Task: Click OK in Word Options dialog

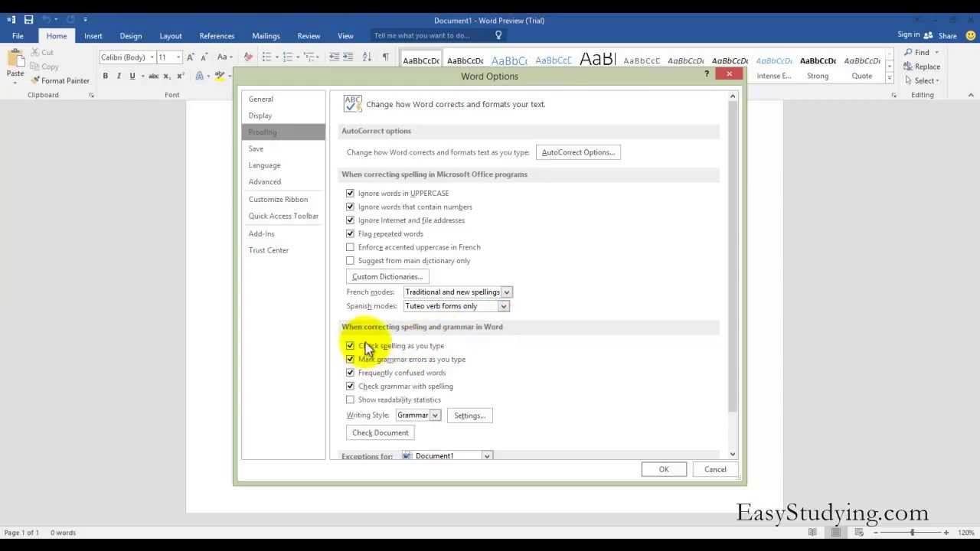Action: click(664, 469)
